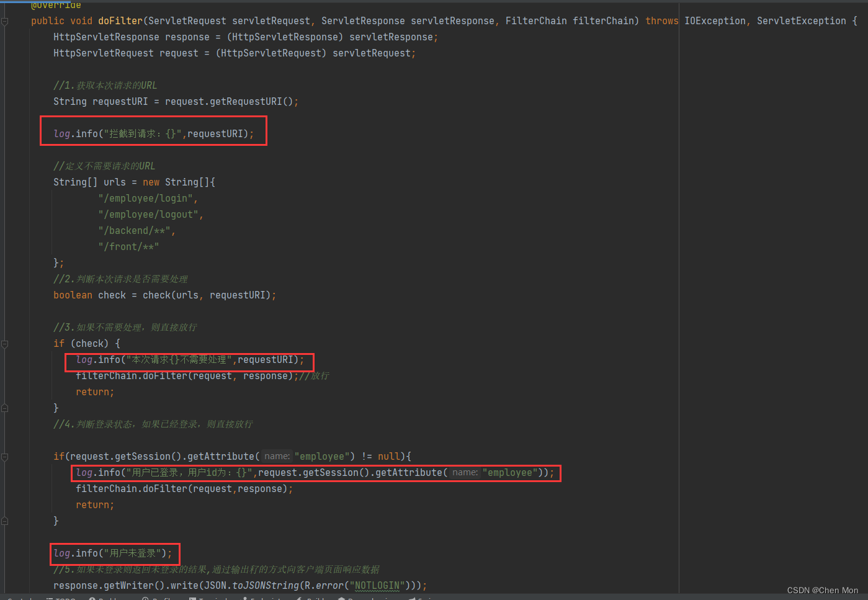Click the 'check(urls, requestURI)' call
Screen dimensions: 868x600
(x=207, y=295)
